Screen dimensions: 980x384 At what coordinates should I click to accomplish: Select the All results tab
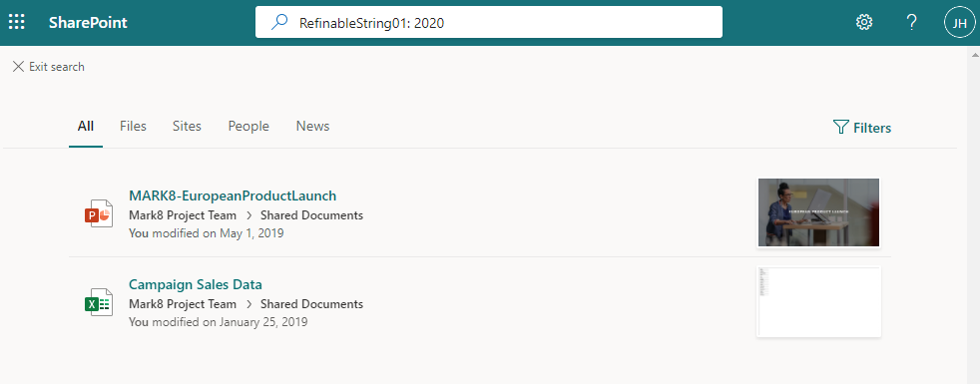[86, 126]
